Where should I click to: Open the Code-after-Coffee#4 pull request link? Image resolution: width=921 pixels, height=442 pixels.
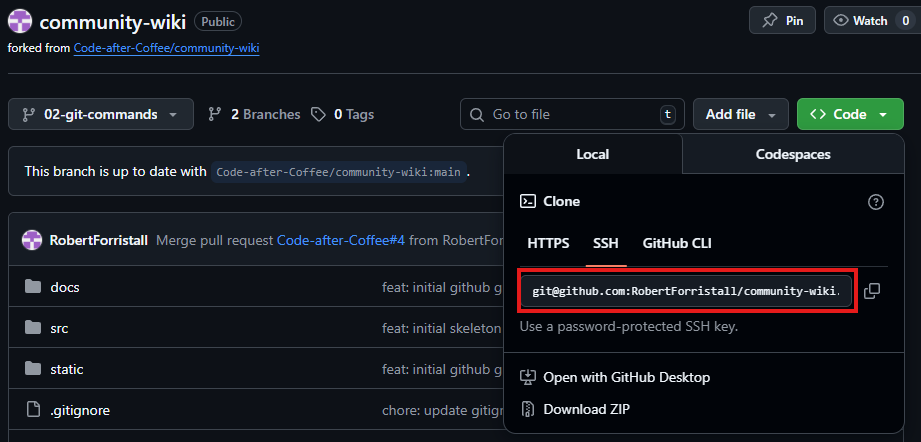(x=341, y=240)
